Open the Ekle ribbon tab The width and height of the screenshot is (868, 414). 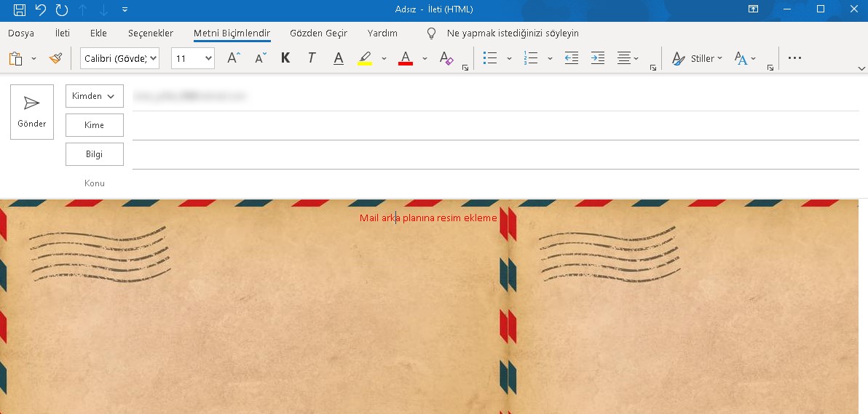point(98,33)
